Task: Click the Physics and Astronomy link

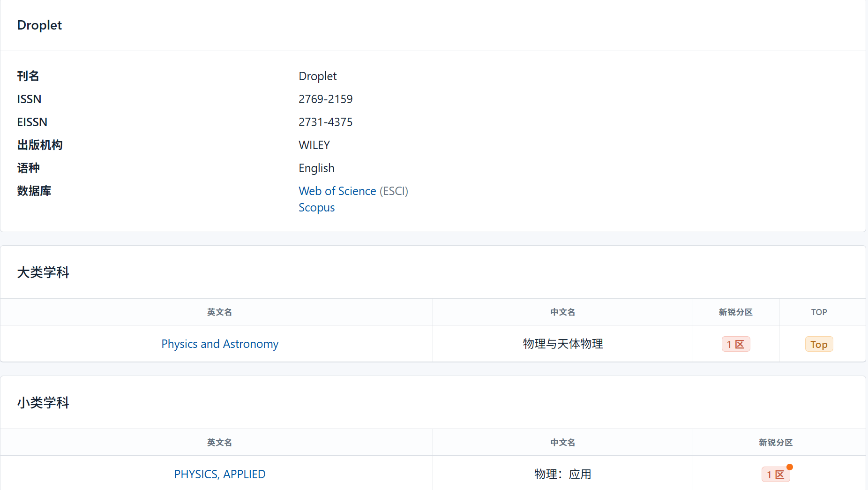Action: (220, 344)
